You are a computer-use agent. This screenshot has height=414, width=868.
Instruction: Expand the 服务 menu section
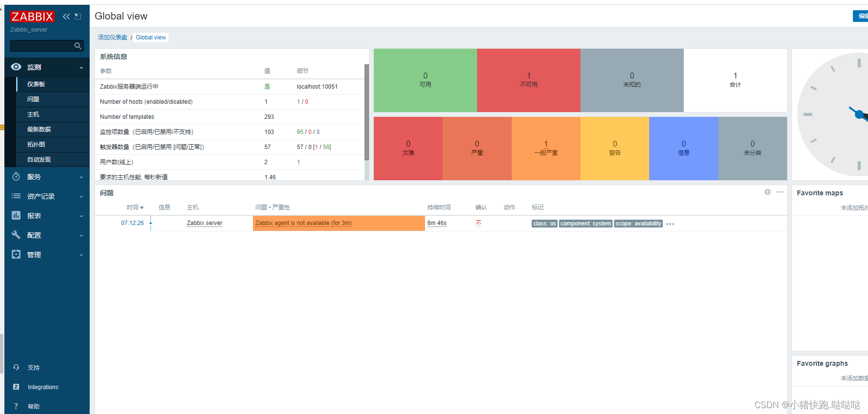coord(81,177)
